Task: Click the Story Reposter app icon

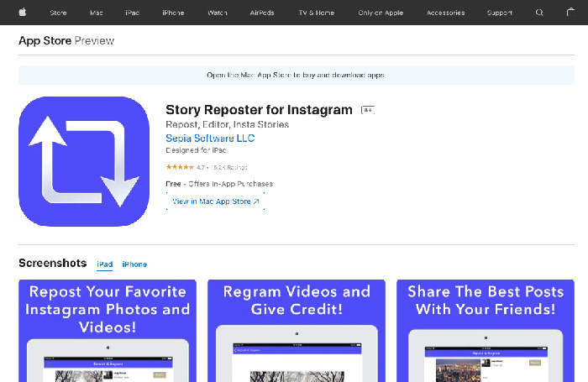Action: pyautogui.click(x=84, y=161)
